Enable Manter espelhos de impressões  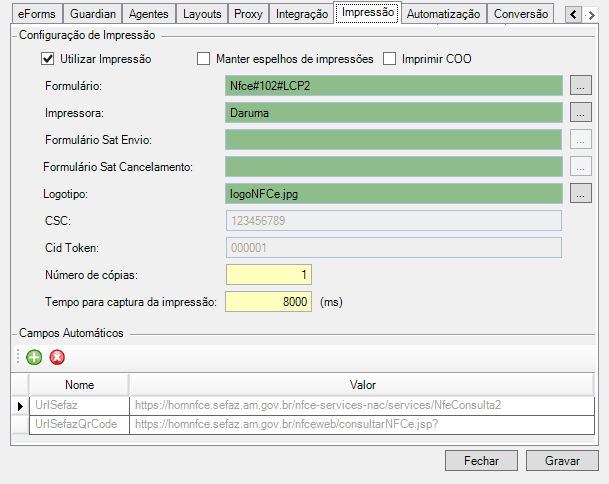point(204,59)
